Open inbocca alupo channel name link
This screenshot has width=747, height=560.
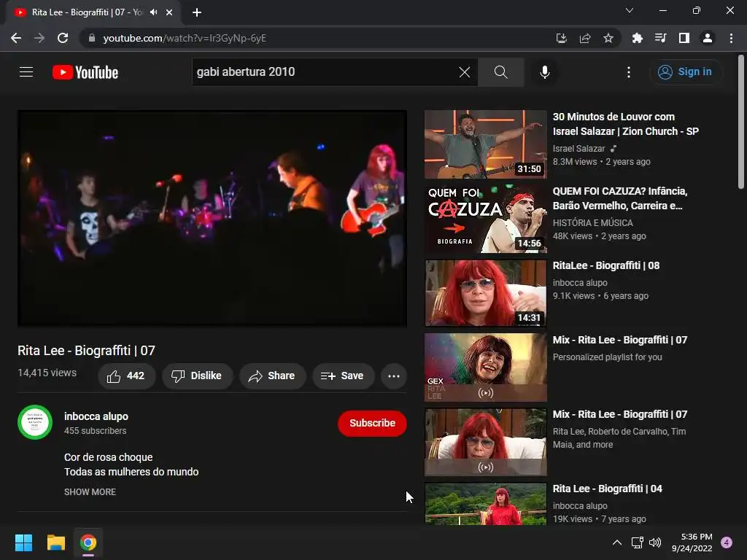click(96, 416)
